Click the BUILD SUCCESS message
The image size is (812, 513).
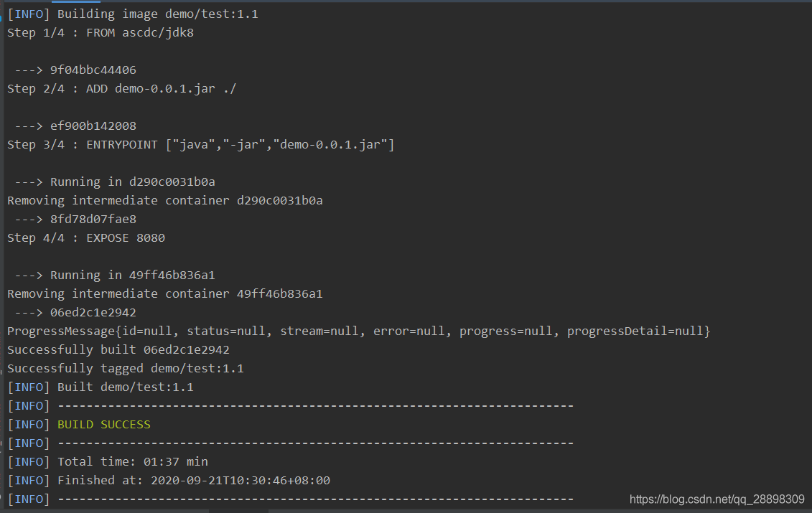coord(103,425)
